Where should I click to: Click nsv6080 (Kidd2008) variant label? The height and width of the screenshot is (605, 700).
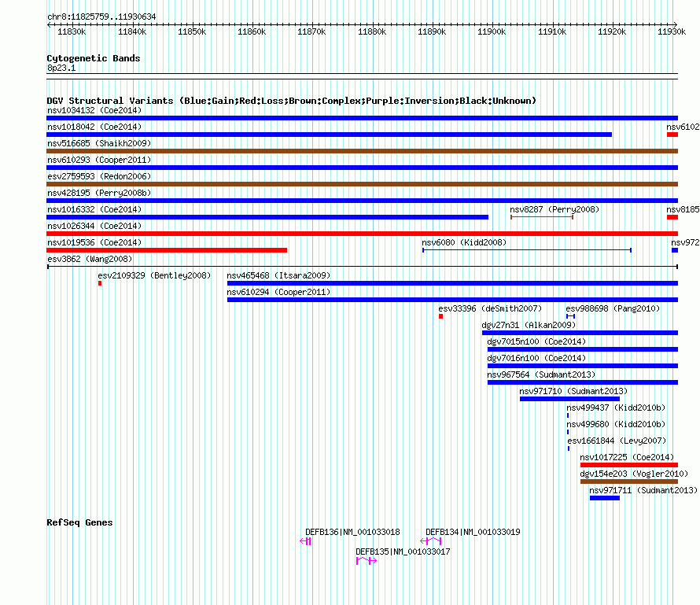[464, 242]
